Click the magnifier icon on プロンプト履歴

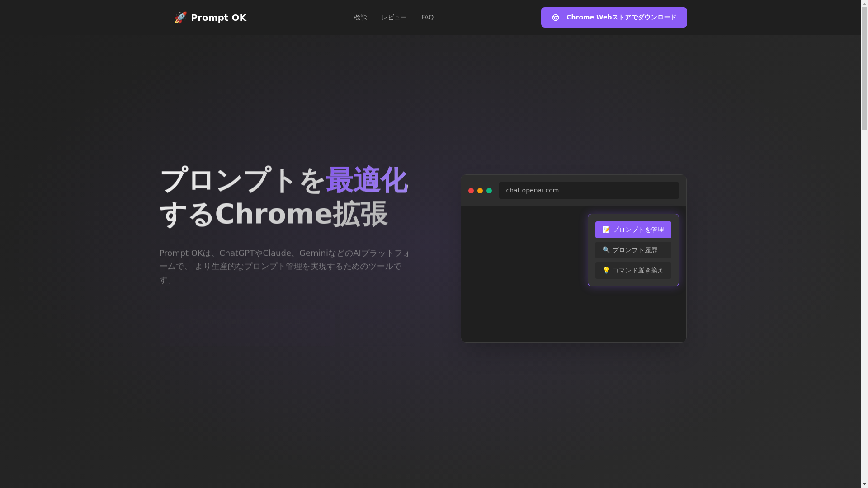[606, 250]
